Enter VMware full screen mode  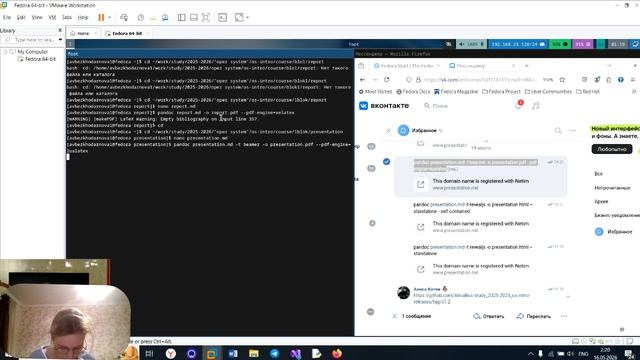coord(206,18)
